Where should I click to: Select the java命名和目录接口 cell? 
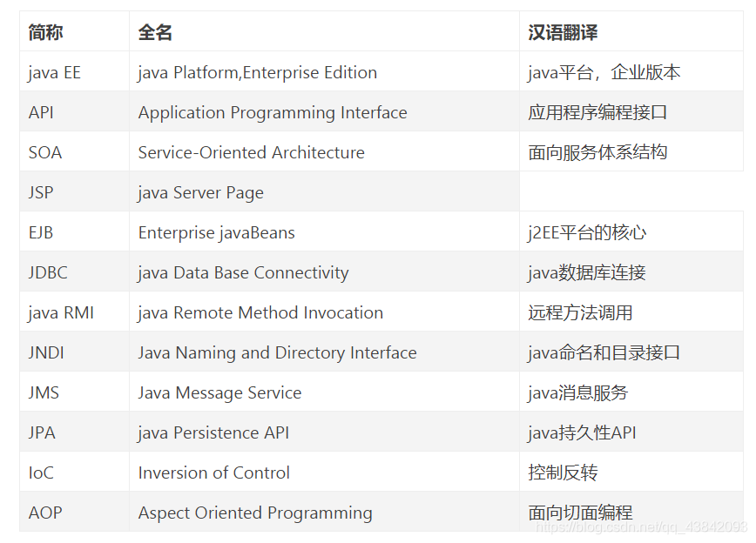pos(631,352)
